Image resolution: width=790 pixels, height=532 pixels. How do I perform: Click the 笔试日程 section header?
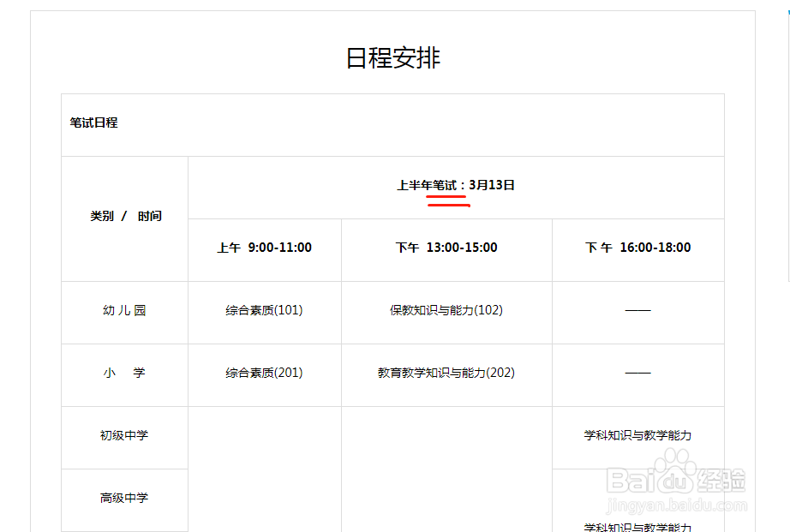click(93, 123)
